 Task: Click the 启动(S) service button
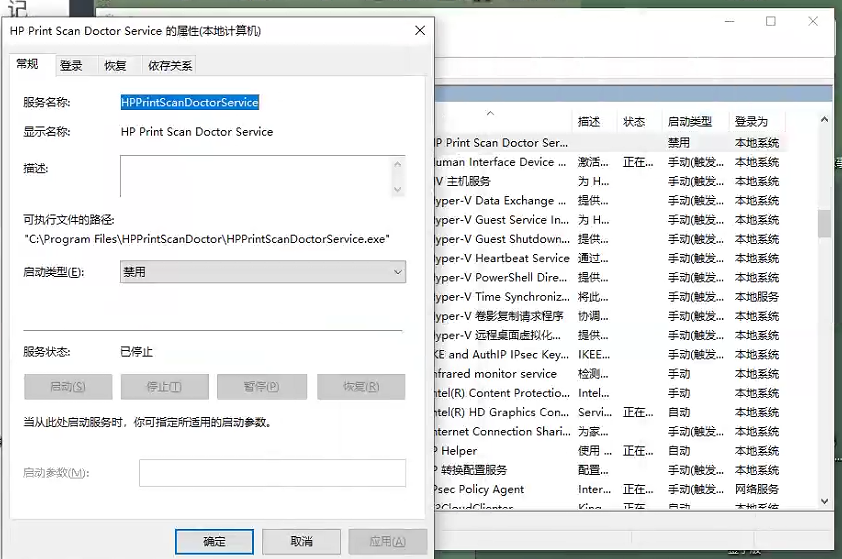[x=68, y=387]
